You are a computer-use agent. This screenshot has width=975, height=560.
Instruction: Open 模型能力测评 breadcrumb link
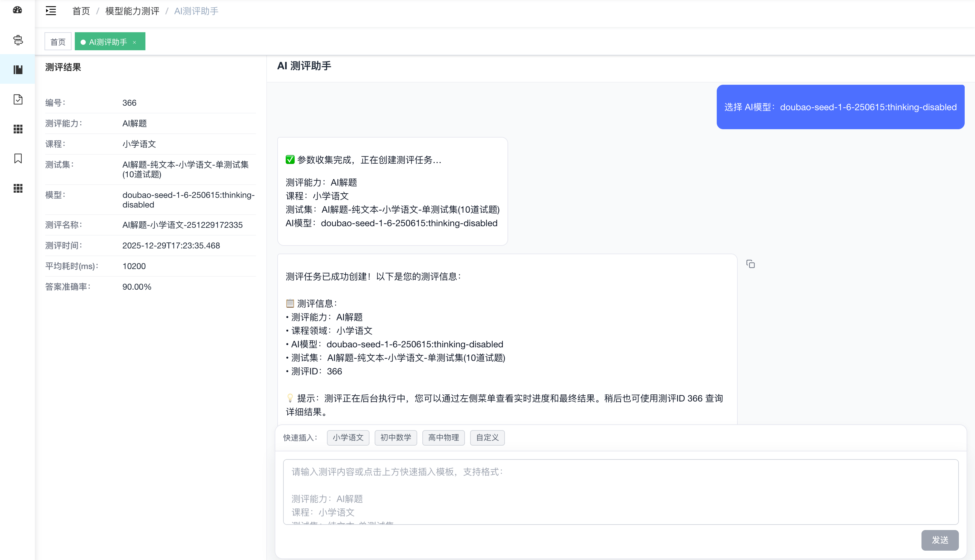pyautogui.click(x=132, y=11)
